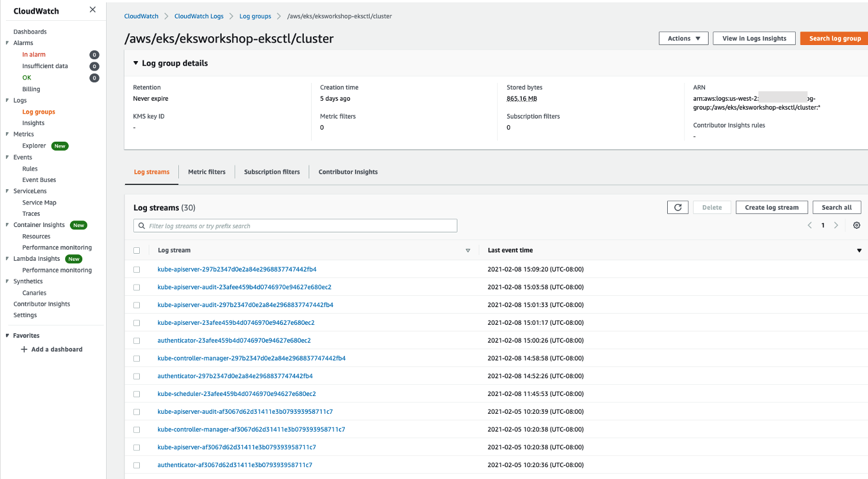Open CloudWatch Logs breadcrumb link
Screen dimensions: 868x479
[x=198, y=17]
